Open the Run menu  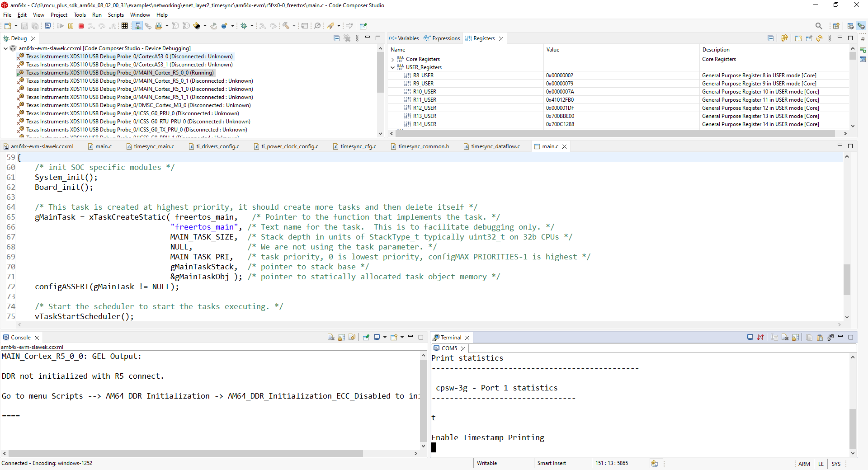[x=97, y=15]
